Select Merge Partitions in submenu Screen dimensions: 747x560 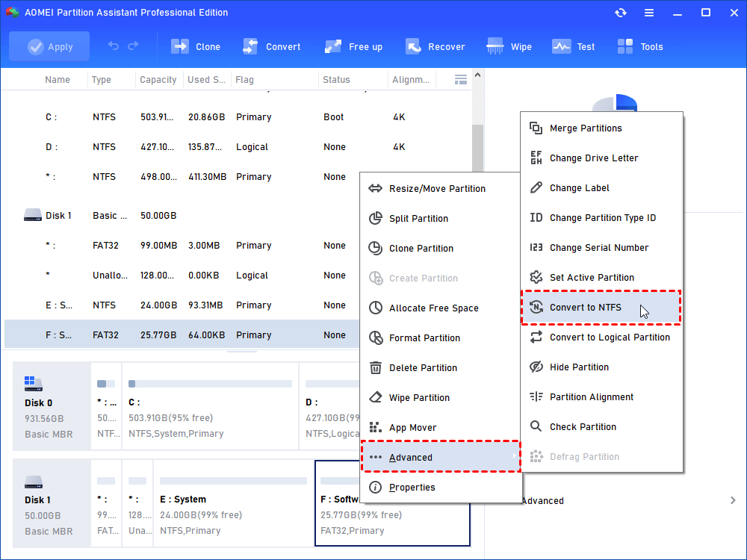(586, 128)
